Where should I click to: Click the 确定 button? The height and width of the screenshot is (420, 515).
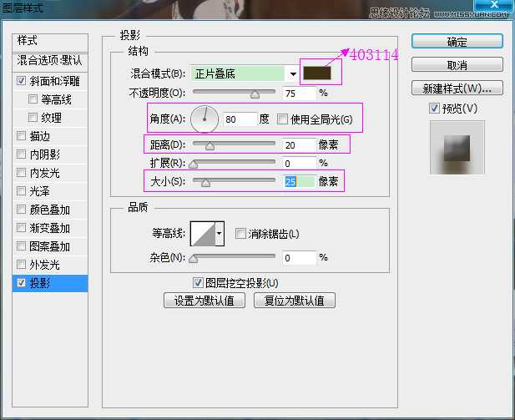coord(457,42)
